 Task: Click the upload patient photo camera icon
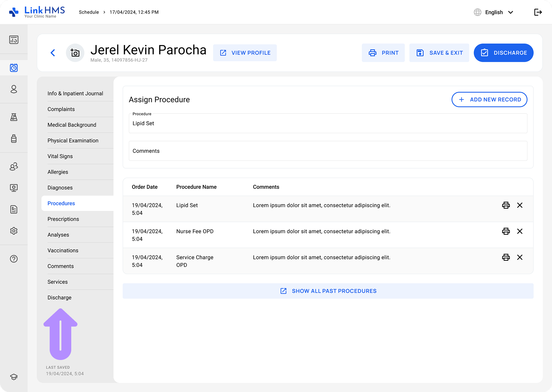point(75,53)
